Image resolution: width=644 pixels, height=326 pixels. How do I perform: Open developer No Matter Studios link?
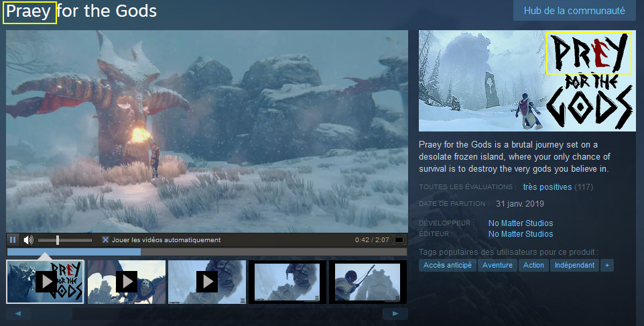tap(521, 223)
